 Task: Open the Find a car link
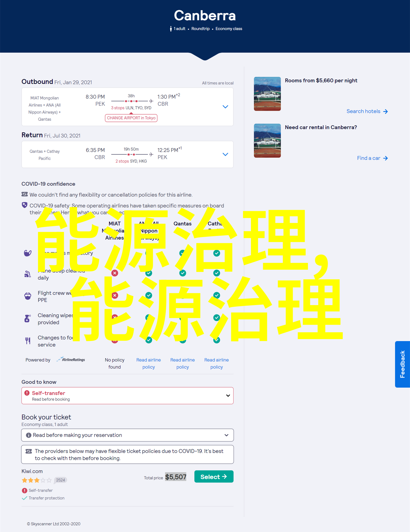[372, 158]
